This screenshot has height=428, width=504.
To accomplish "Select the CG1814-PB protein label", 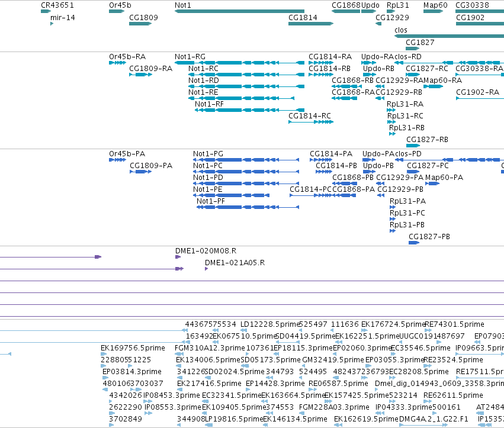I will click(x=336, y=166).
